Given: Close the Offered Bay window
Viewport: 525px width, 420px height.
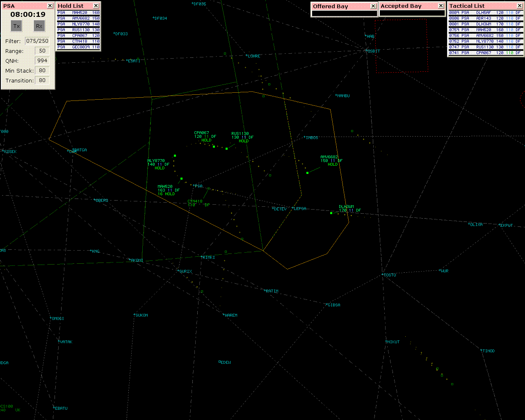Looking at the screenshot, I should click(373, 6).
